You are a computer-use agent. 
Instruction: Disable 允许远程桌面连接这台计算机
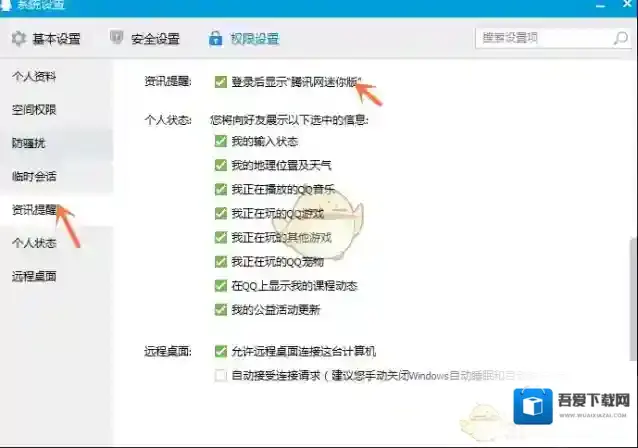[x=221, y=351]
